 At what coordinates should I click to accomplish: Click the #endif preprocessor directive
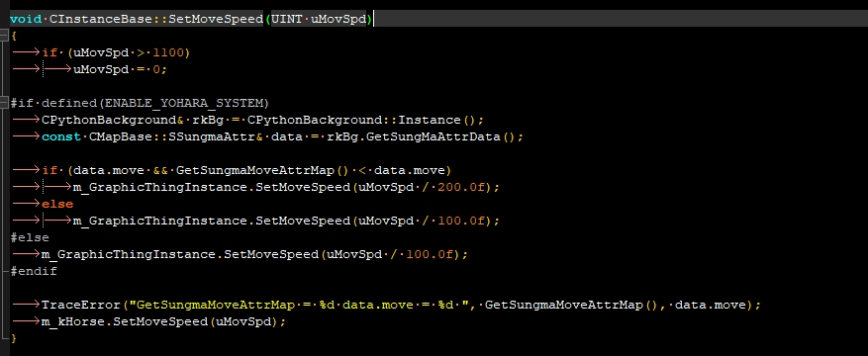click(34, 271)
